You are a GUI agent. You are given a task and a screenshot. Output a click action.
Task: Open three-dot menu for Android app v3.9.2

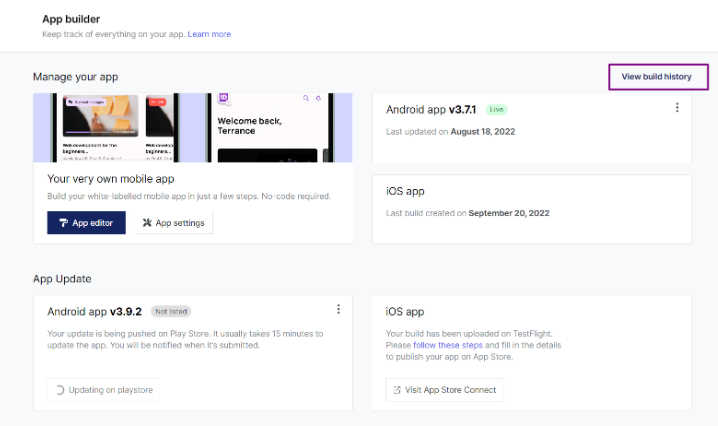pos(339,310)
